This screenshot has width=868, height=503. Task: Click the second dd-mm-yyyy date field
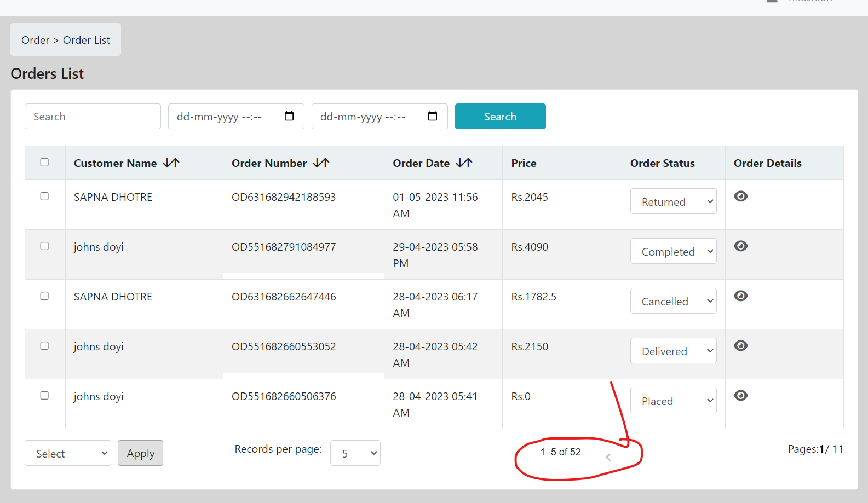(380, 117)
